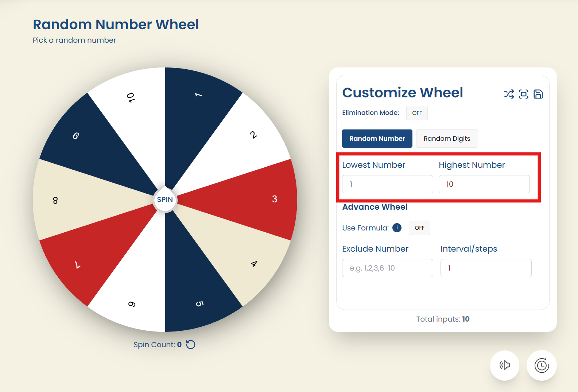Click the save wheel icon
The height and width of the screenshot is (392, 578).
(538, 94)
